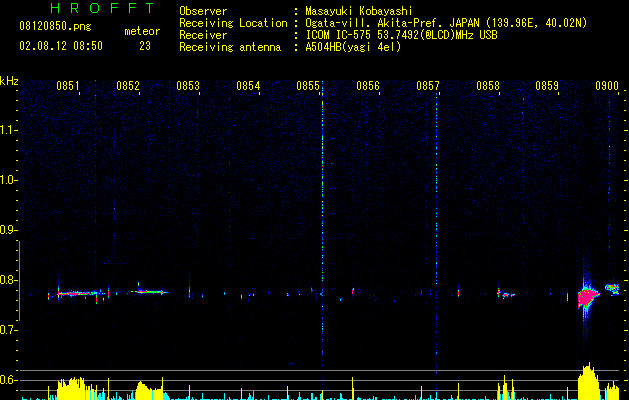
Task: Click the kHz axis unit label
Action: tap(9, 81)
